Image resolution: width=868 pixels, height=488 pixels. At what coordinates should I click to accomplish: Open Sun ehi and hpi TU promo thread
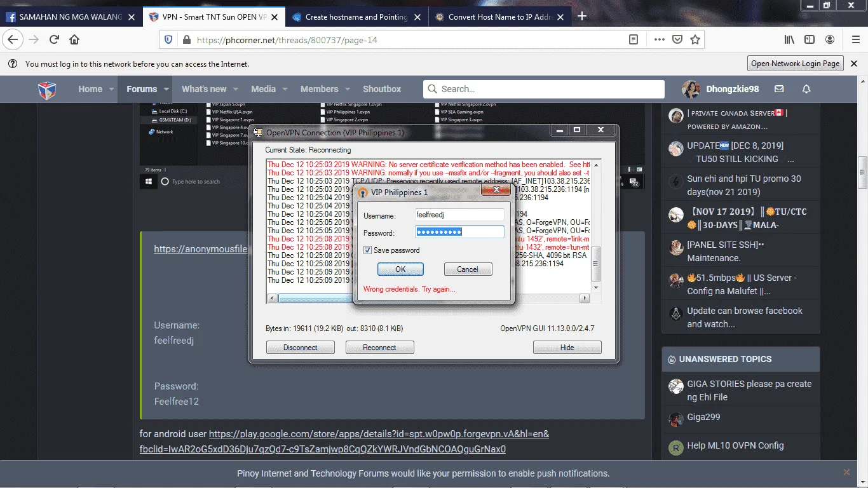point(743,186)
